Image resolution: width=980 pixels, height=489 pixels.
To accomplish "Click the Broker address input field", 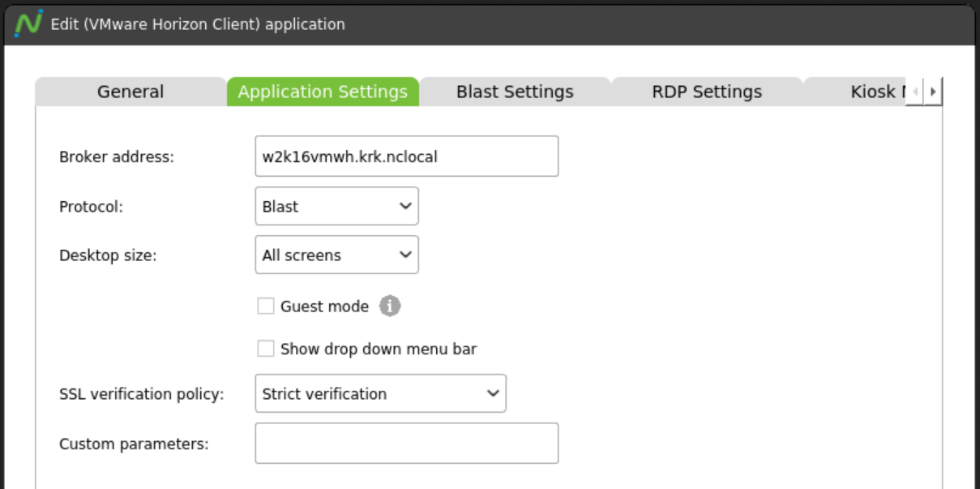I will (407, 156).
